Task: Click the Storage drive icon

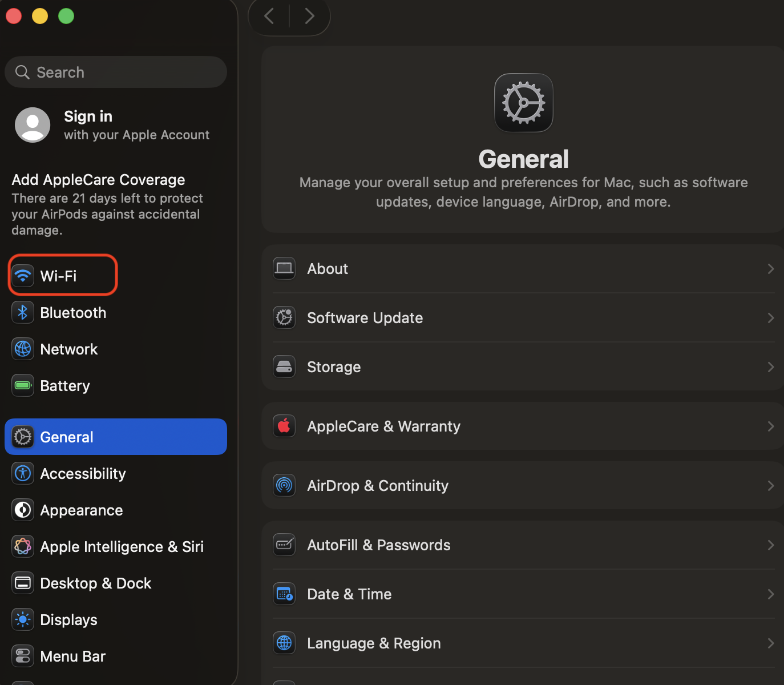Action: [284, 366]
